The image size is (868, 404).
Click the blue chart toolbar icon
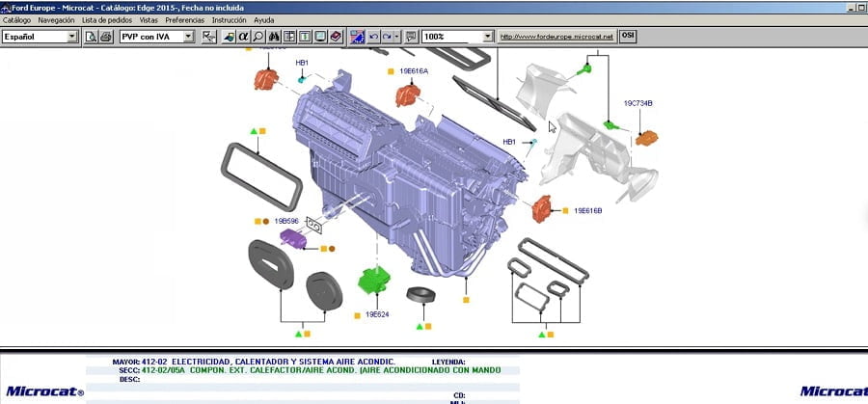pyautogui.click(x=357, y=37)
